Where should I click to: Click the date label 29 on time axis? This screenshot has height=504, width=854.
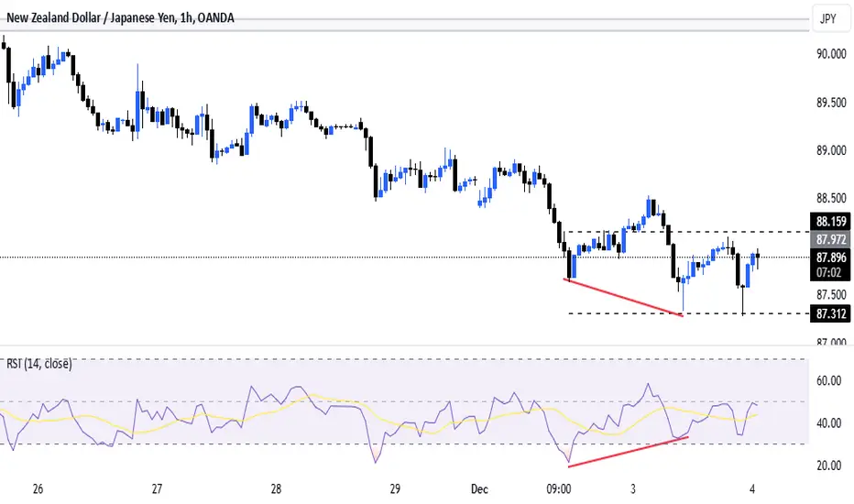[x=395, y=488]
